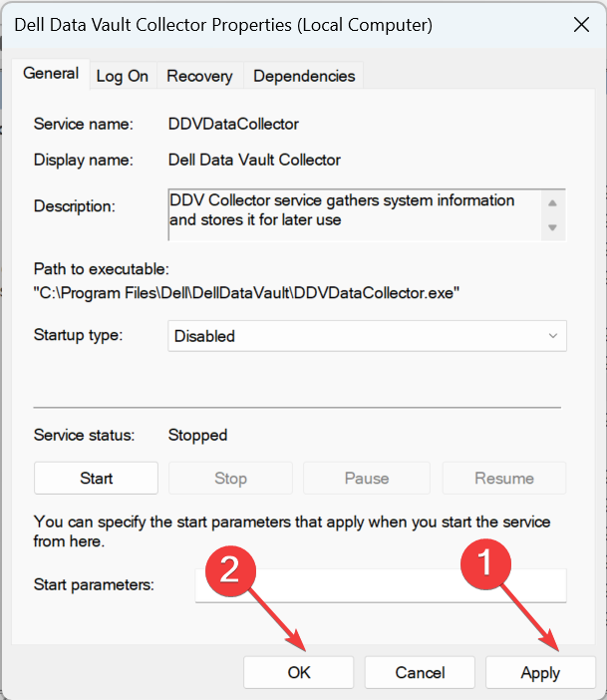Dismiss the dialog with Cancel
Viewport: 607px width, 700px height.
[x=420, y=672]
